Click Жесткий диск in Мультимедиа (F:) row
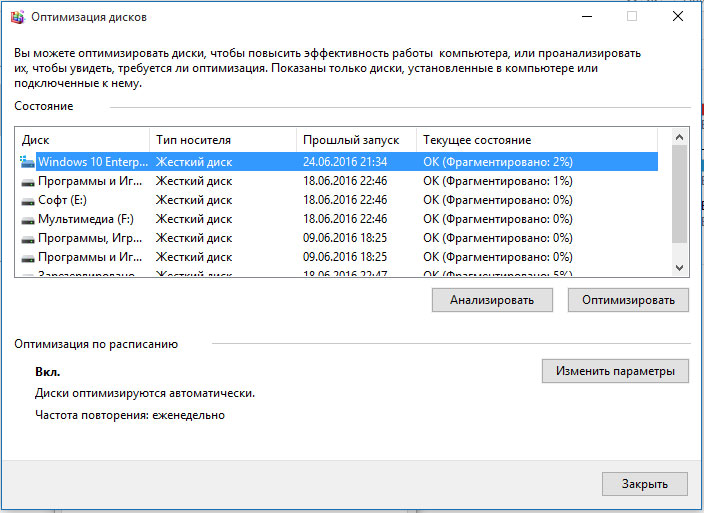The width and height of the screenshot is (704, 513). pos(194,219)
